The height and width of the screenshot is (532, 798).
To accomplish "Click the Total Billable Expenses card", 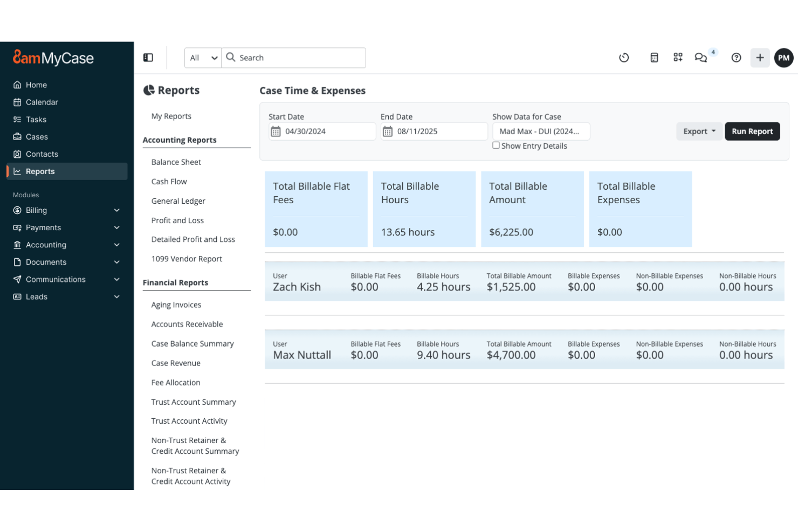I will coord(641,209).
